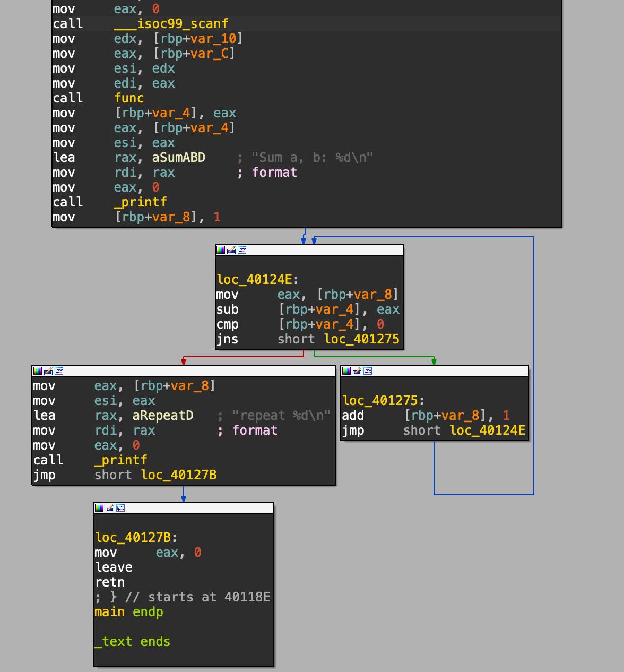
Task: Click var_8 in the top block's last line
Action: pos(171,217)
